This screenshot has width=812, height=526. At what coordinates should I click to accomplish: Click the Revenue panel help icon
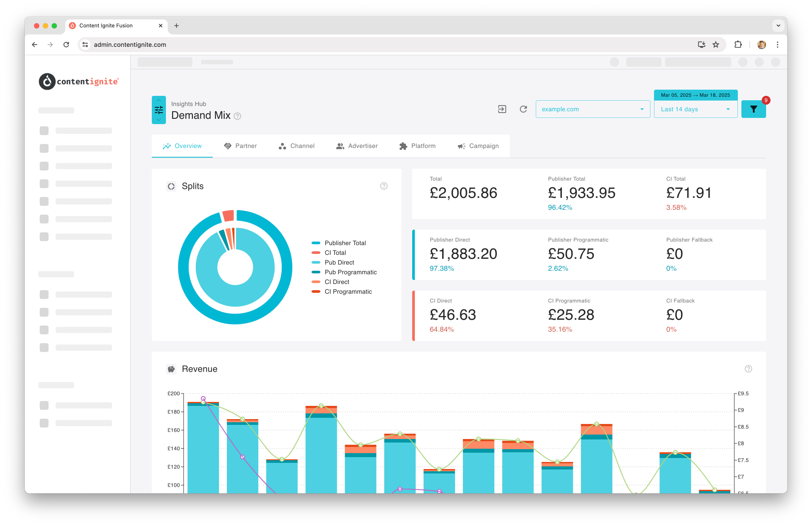coord(748,369)
